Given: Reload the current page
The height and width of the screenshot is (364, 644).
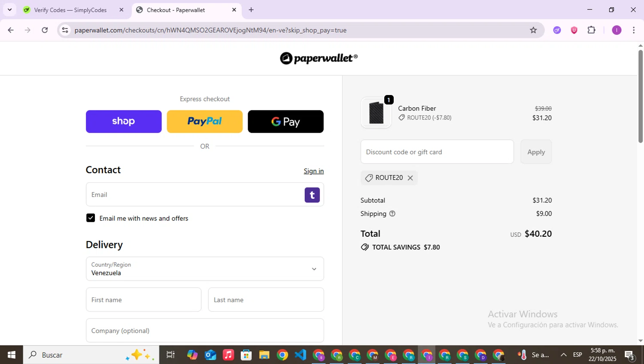Looking at the screenshot, I should 45,30.
